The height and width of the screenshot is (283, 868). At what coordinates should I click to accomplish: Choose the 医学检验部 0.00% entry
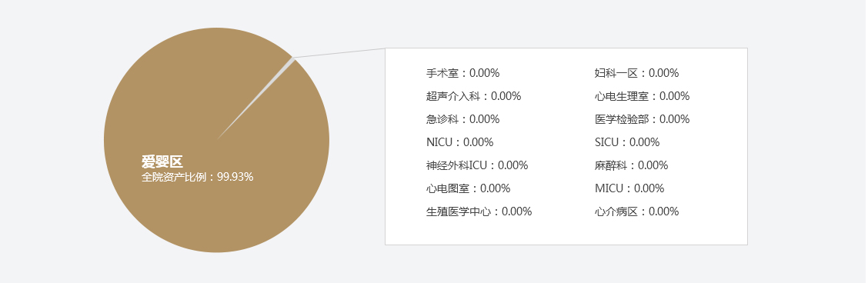point(642,119)
